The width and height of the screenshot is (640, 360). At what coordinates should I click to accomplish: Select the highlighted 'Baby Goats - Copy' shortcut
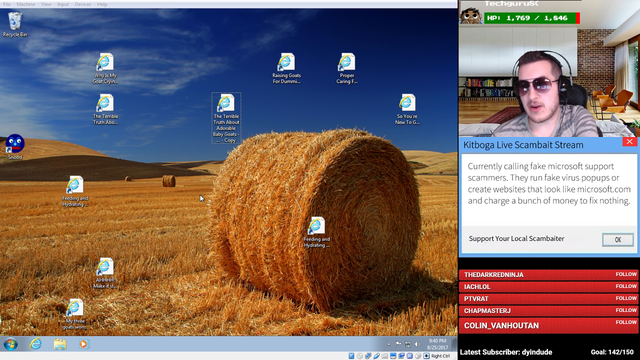click(226, 118)
